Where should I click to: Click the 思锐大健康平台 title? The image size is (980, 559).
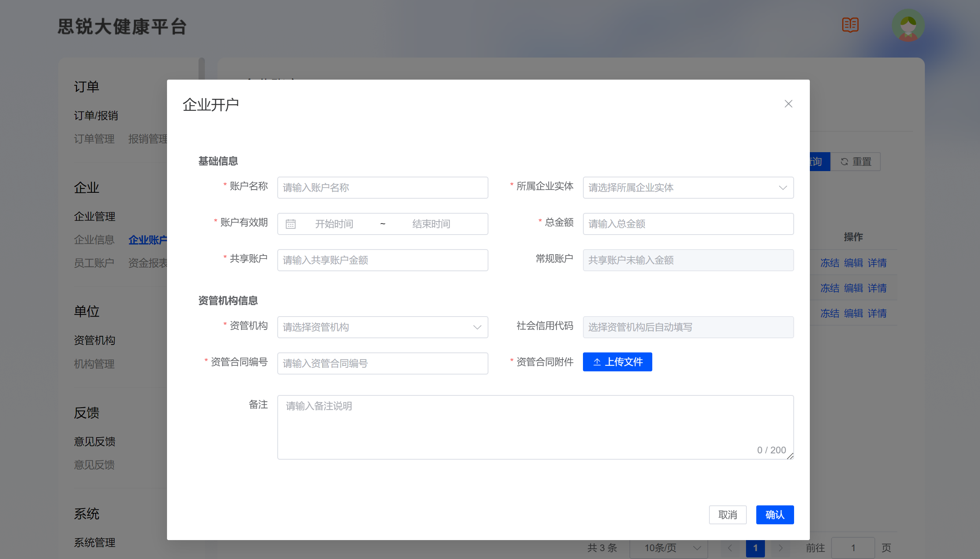click(122, 27)
